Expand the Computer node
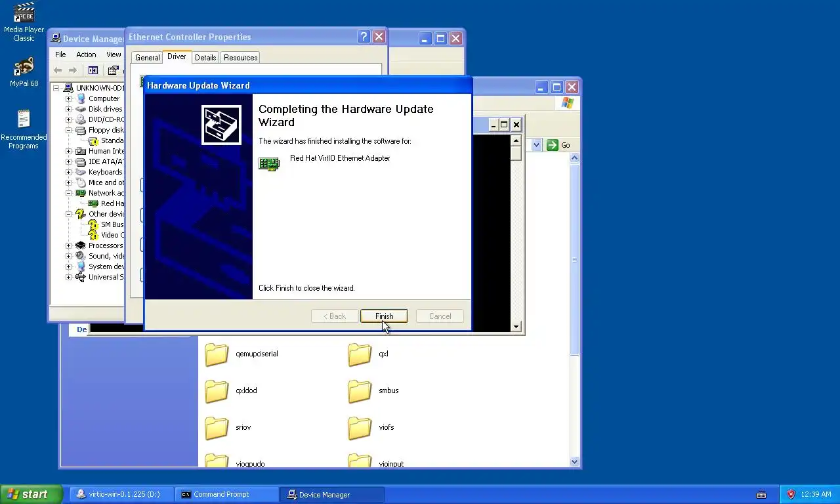The width and height of the screenshot is (840, 504). click(x=68, y=98)
